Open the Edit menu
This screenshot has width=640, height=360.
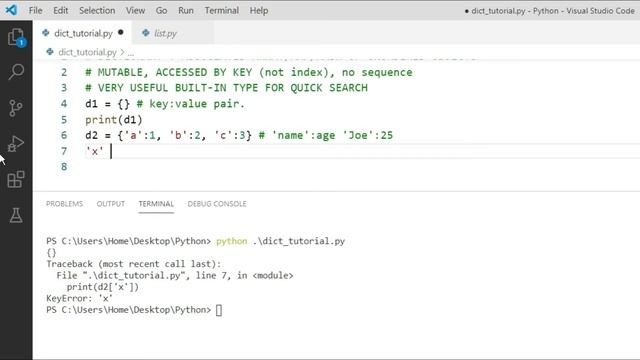click(x=60, y=10)
